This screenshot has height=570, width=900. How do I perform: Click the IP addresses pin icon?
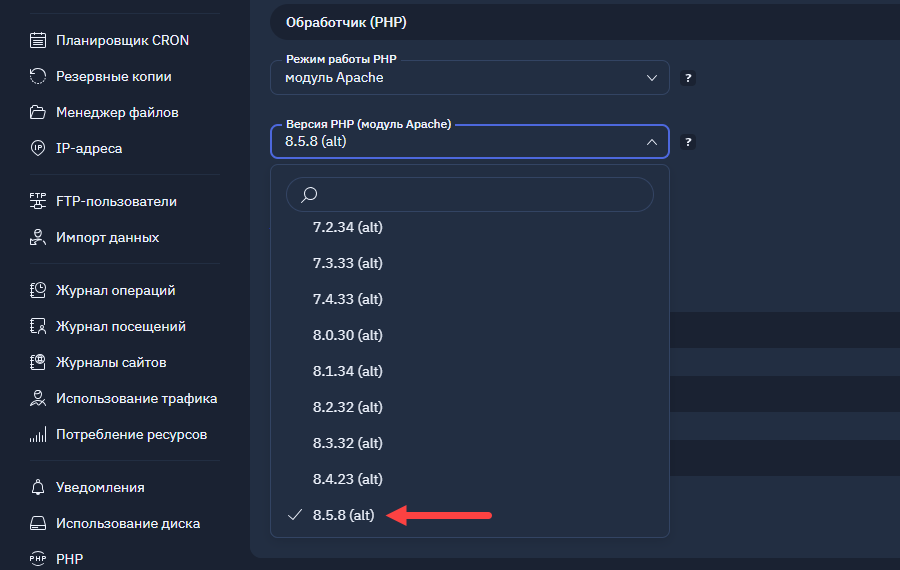pyautogui.click(x=38, y=148)
